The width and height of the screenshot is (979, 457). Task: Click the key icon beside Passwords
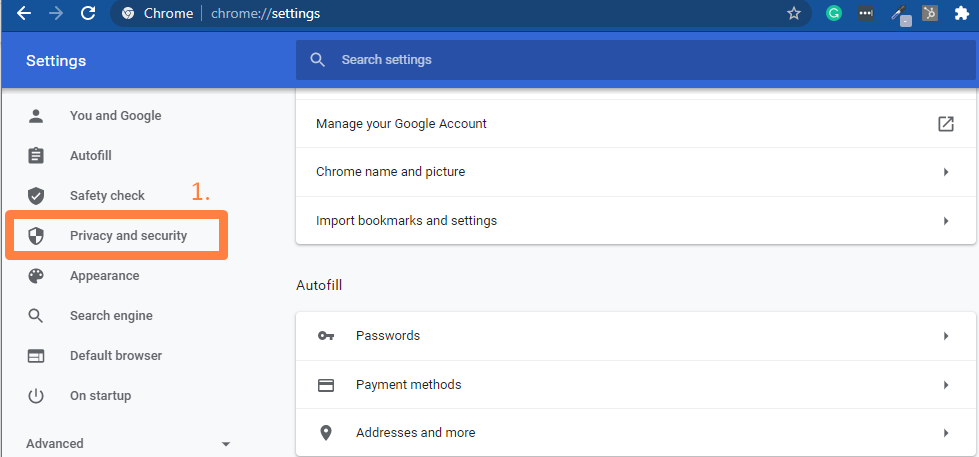(326, 336)
